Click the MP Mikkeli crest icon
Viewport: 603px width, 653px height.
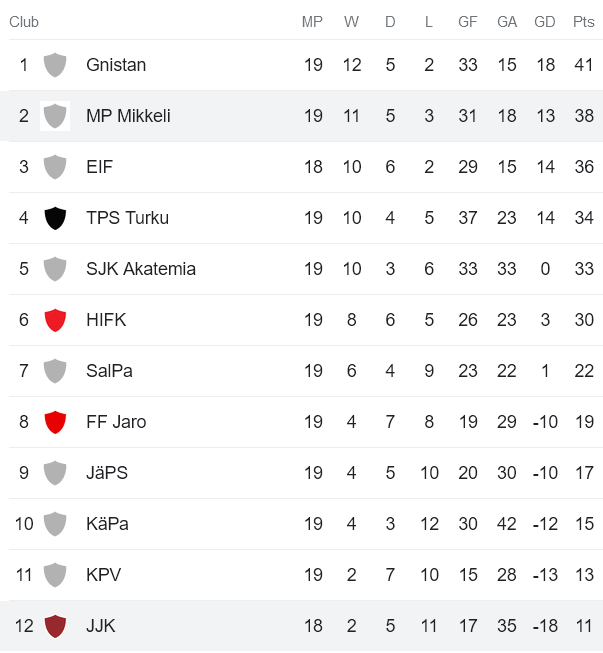pyautogui.click(x=55, y=116)
